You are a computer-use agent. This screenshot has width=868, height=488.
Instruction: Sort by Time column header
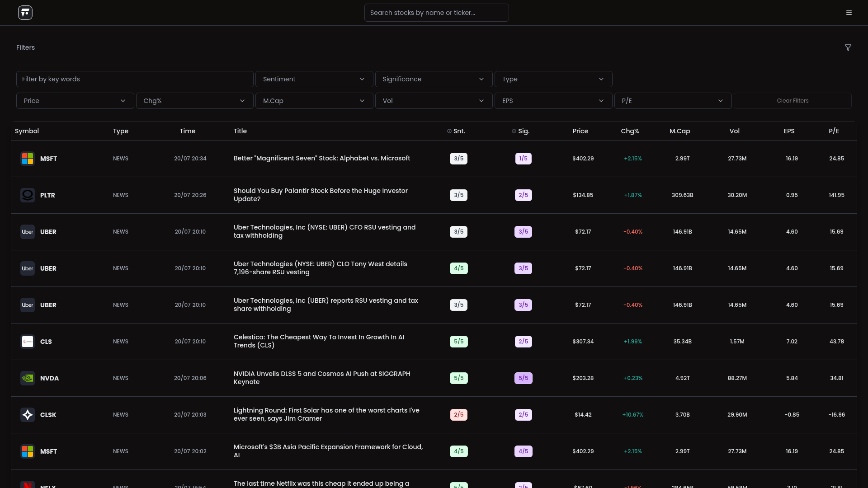tap(187, 131)
